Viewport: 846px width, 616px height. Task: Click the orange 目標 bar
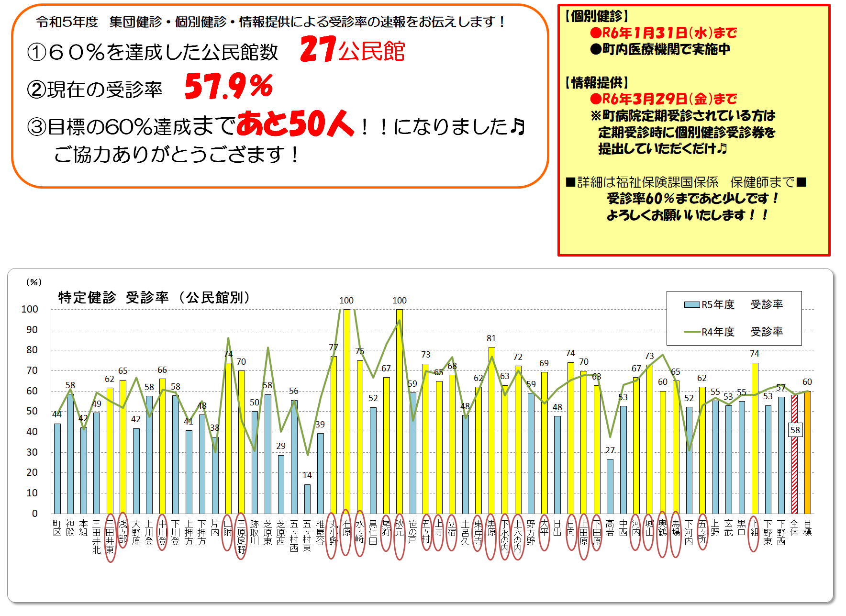(808, 452)
